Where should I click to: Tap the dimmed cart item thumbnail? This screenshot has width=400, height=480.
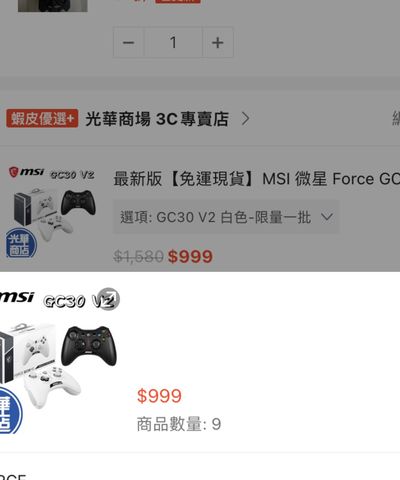[52, 212]
